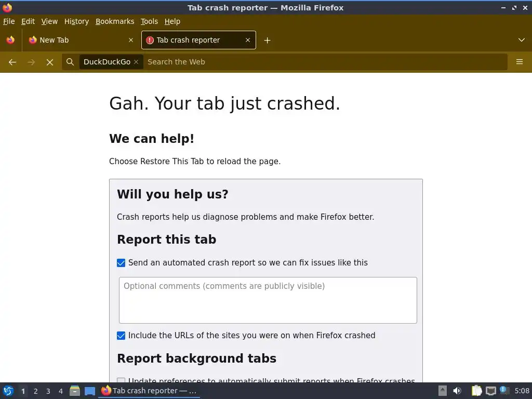The width and height of the screenshot is (532, 399).
Task: Expand the list all tabs chevron
Action: click(522, 40)
